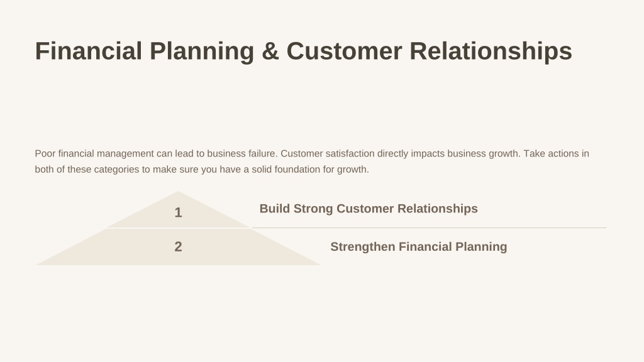Click the word "Relationships" in the slide title
This screenshot has height=362, width=644.
(x=491, y=51)
